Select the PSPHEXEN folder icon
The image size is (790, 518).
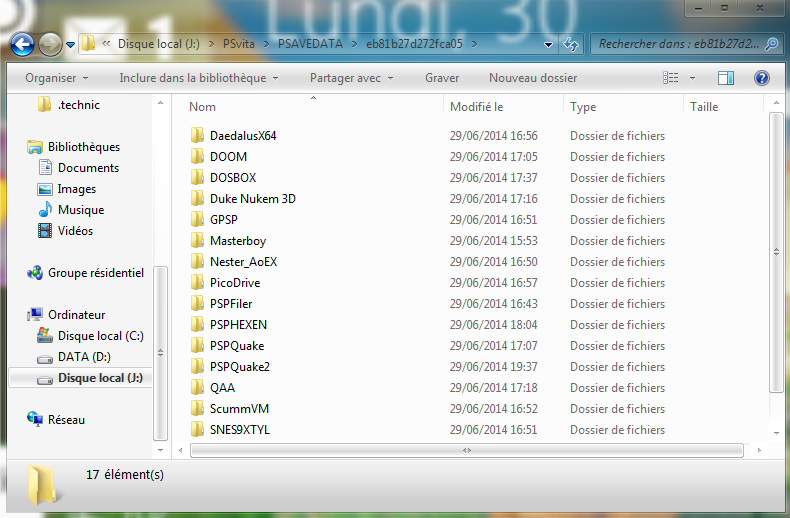198,324
